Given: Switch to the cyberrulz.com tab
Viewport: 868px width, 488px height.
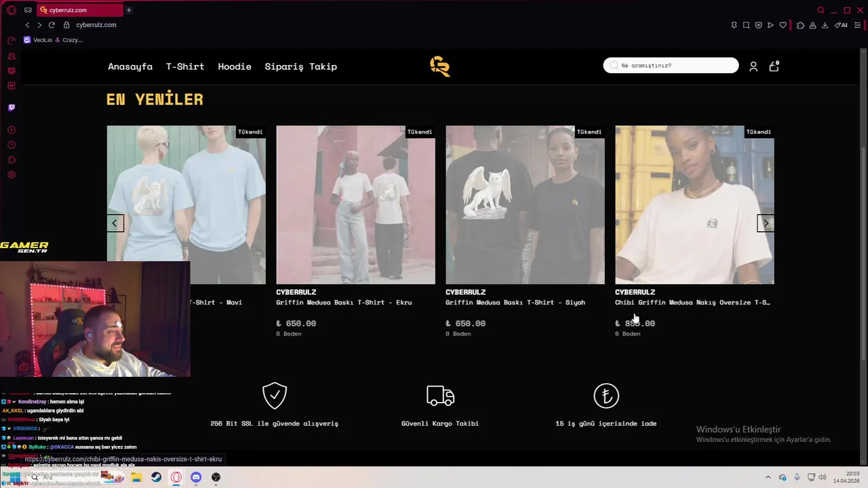Looking at the screenshot, I should coord(79,10).
